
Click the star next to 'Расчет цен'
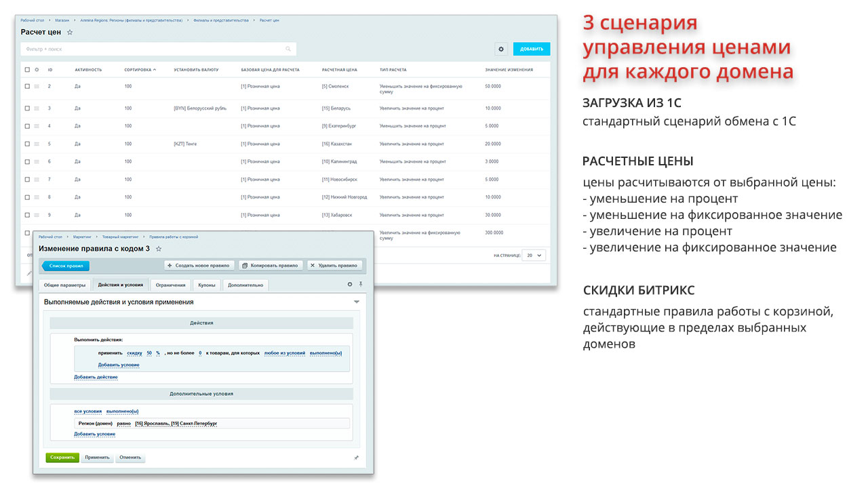coord(70,33)
